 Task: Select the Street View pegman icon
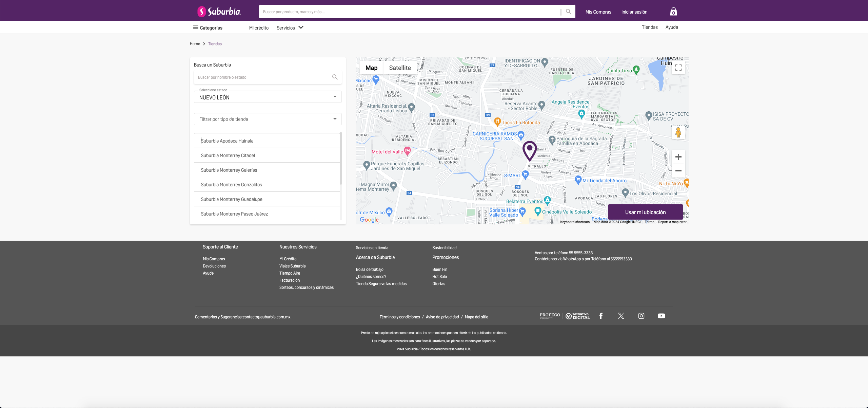[678, 132]
